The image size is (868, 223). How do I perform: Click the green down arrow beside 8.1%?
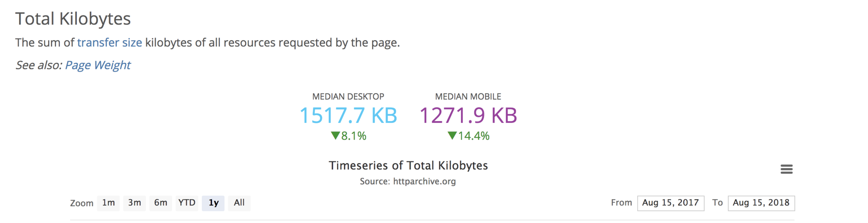coord(335,135)
